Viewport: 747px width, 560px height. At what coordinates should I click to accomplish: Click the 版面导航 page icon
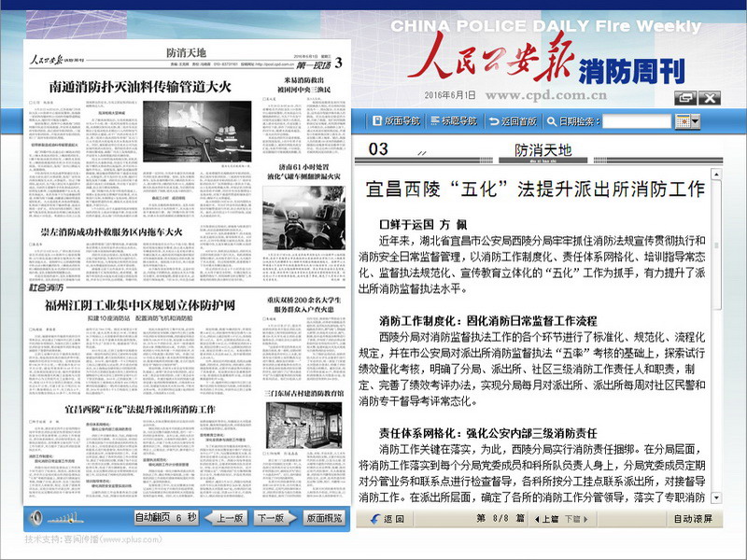[x=377, y=121]
